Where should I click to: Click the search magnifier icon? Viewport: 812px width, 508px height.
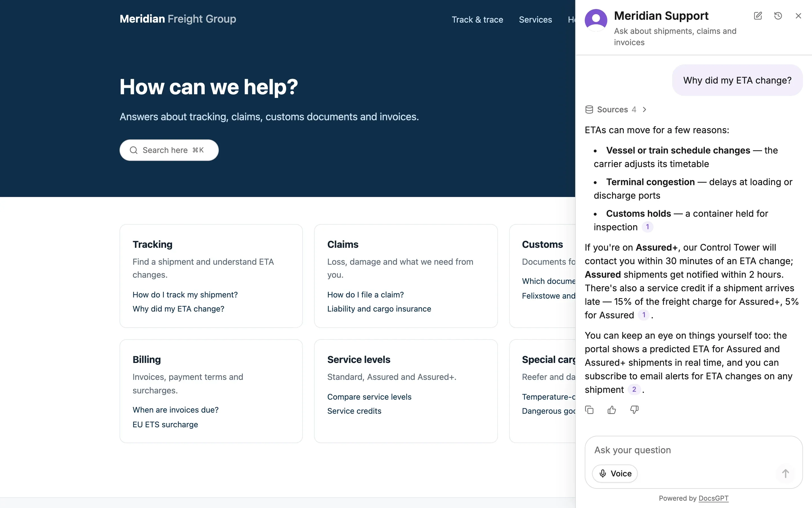(x=134, y=150)
